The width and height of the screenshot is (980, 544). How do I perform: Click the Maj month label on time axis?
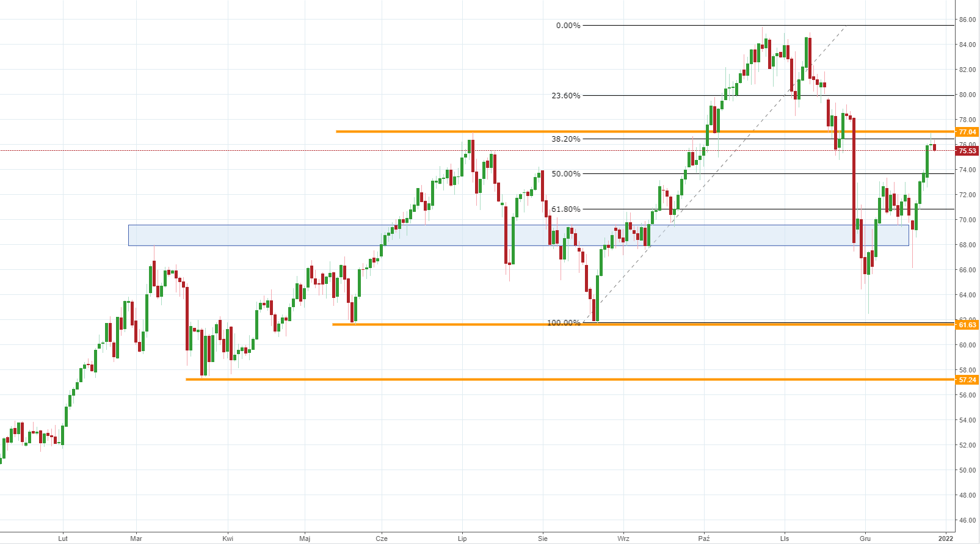tap(305, 539)
